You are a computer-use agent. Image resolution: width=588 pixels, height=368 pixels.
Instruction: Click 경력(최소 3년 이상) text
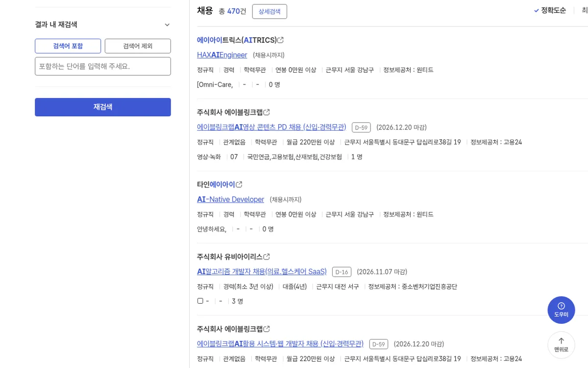248,287
